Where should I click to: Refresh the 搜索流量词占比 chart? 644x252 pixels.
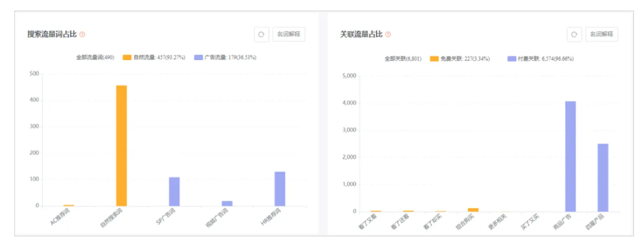[261, 34]
